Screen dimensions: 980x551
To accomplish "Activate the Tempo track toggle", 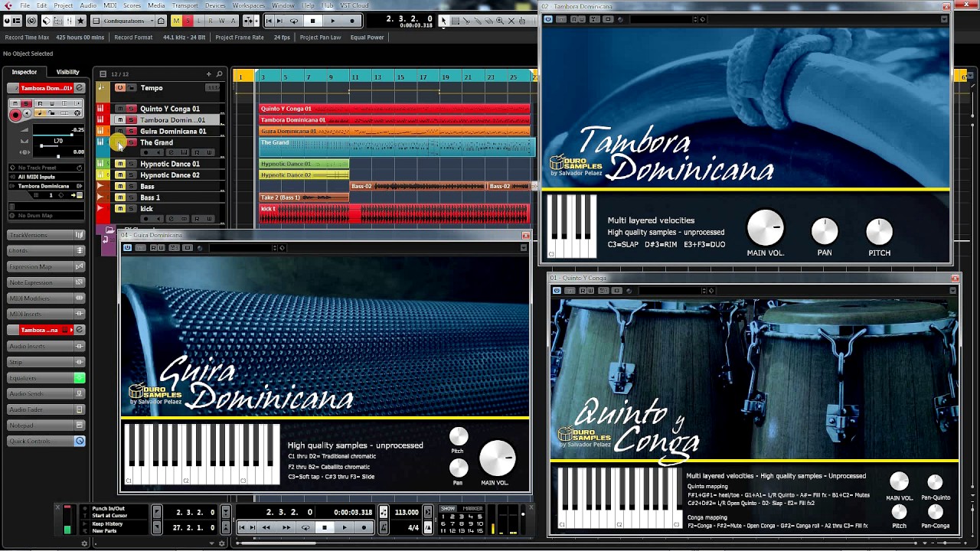I will click(x=119, y=88).
